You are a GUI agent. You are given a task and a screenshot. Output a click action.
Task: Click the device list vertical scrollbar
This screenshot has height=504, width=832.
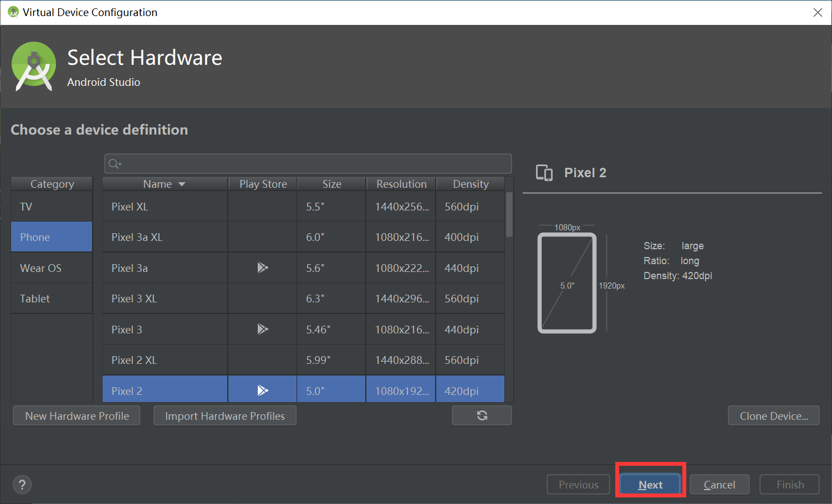[x=509, y=215]
